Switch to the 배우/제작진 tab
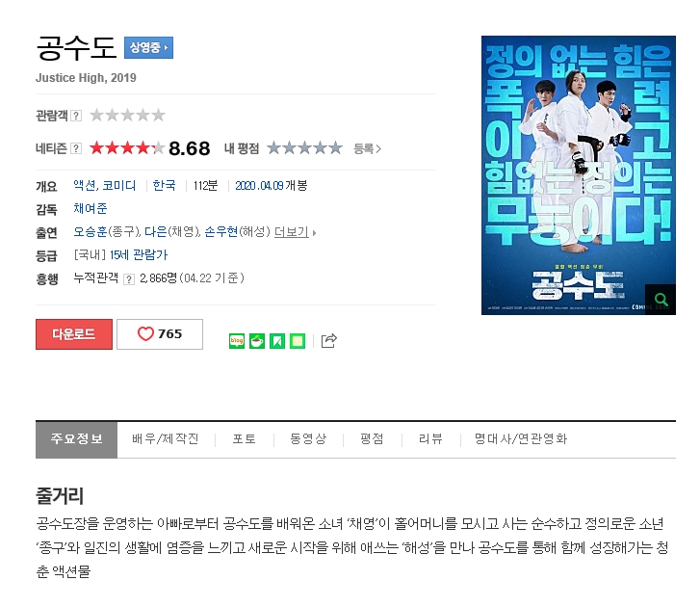The height and width of the screenshot is (607, 700). tap(166, 438)
